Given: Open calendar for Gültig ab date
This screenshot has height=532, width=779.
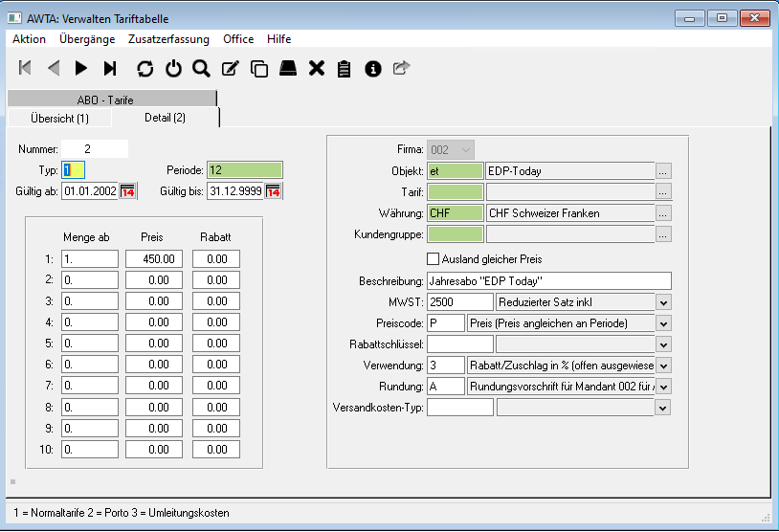Looking at the screenshot, I should tap(127, 192).
